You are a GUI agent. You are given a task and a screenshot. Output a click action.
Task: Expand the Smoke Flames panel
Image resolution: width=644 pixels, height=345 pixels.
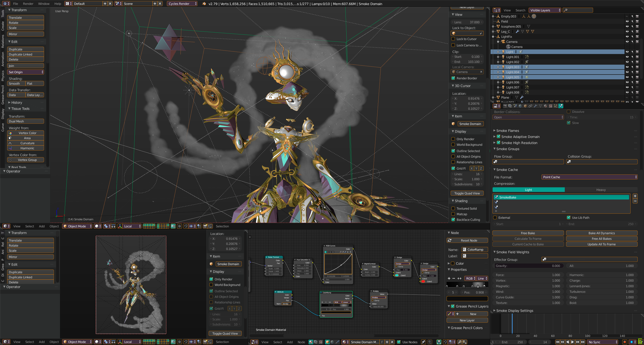pyautogui.click(x=508, y=131)
